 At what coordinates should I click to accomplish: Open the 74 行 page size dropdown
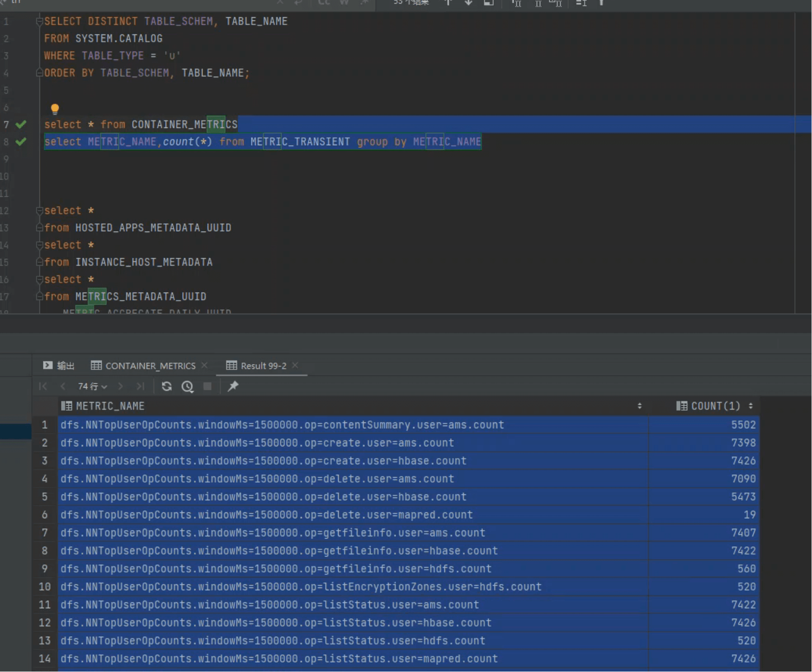point(92,386)
